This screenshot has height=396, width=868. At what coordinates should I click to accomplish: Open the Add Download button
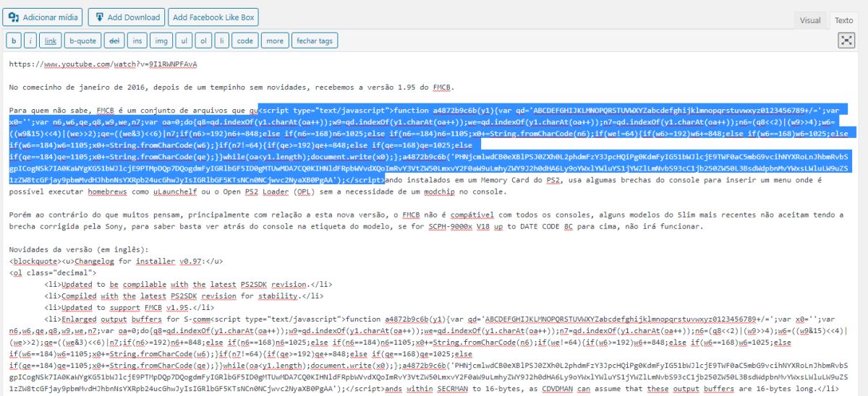click(127, 17)
